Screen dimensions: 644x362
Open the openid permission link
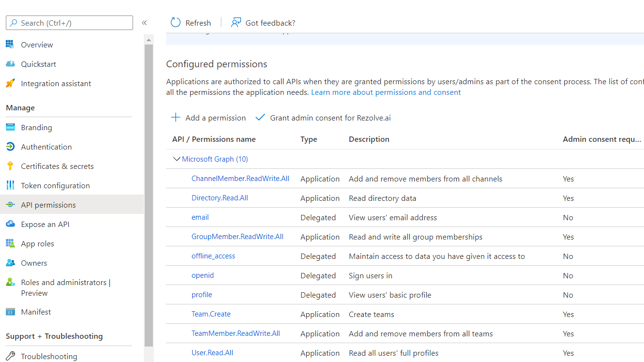[202, 275]
